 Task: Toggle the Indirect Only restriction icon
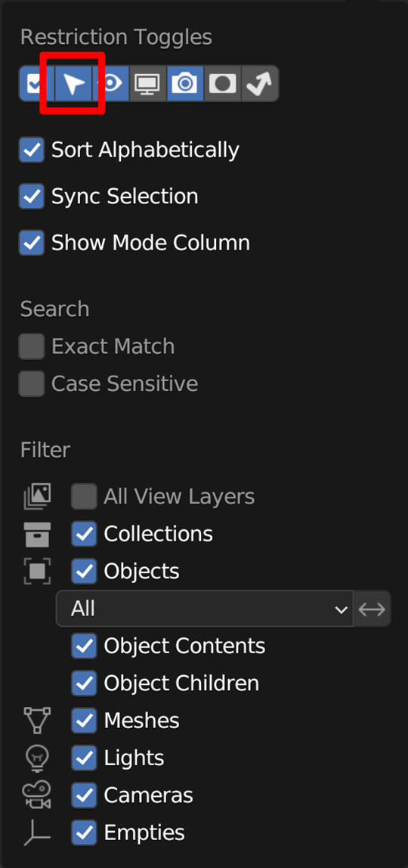coord(260,84)
